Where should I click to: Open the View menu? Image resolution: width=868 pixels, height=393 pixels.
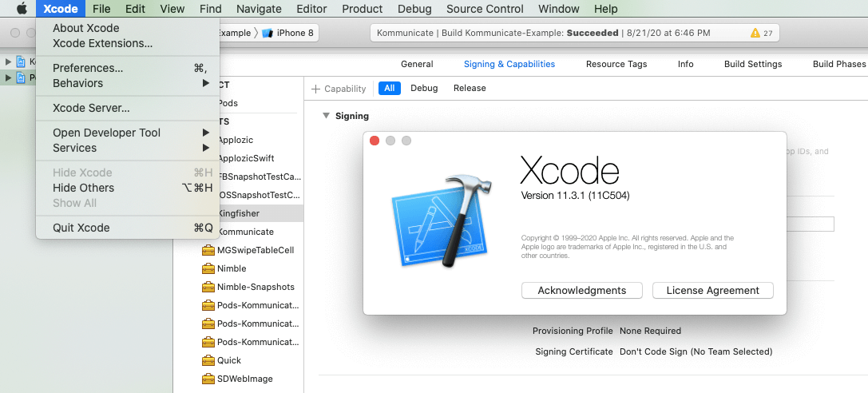click(x=172, y=9)
